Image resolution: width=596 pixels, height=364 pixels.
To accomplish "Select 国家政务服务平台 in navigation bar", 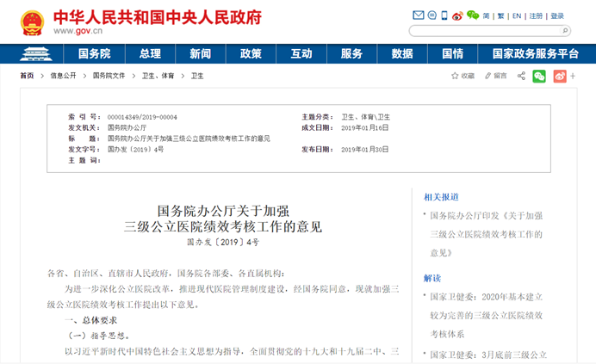I will [535, 53].
